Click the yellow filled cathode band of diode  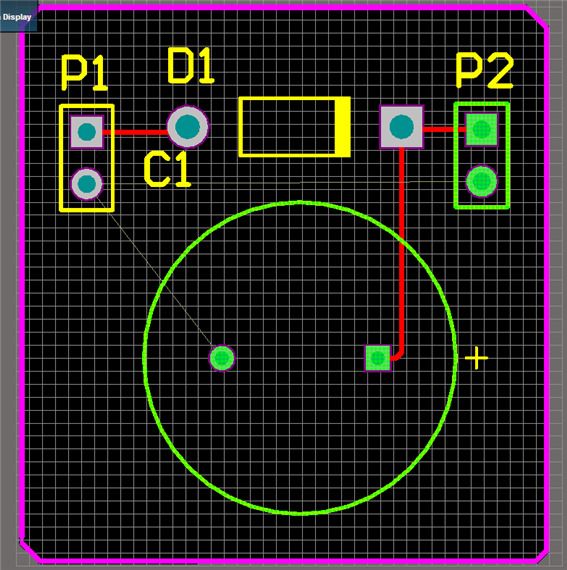coord(342,127)
